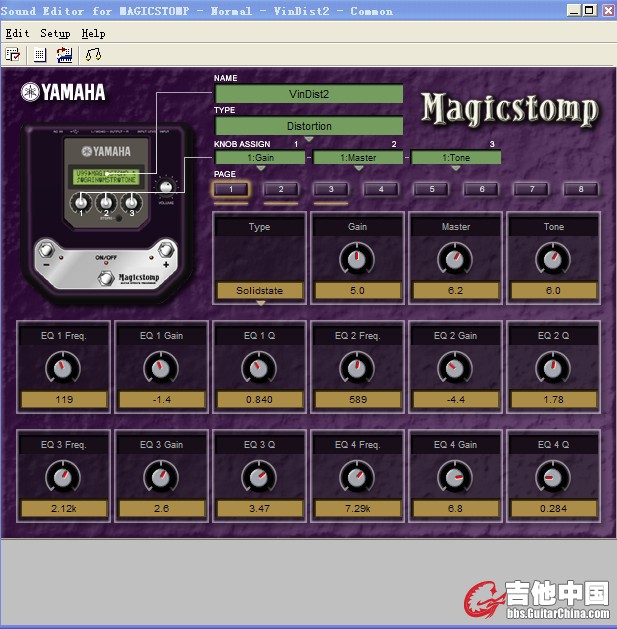
Task: Click the EQ 4 Freq. knob
Action: 357,477
